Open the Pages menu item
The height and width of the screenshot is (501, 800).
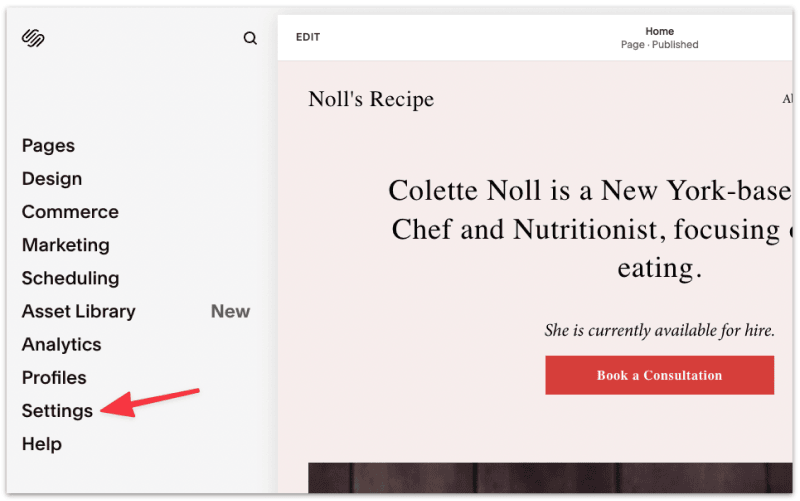point(48,146)
